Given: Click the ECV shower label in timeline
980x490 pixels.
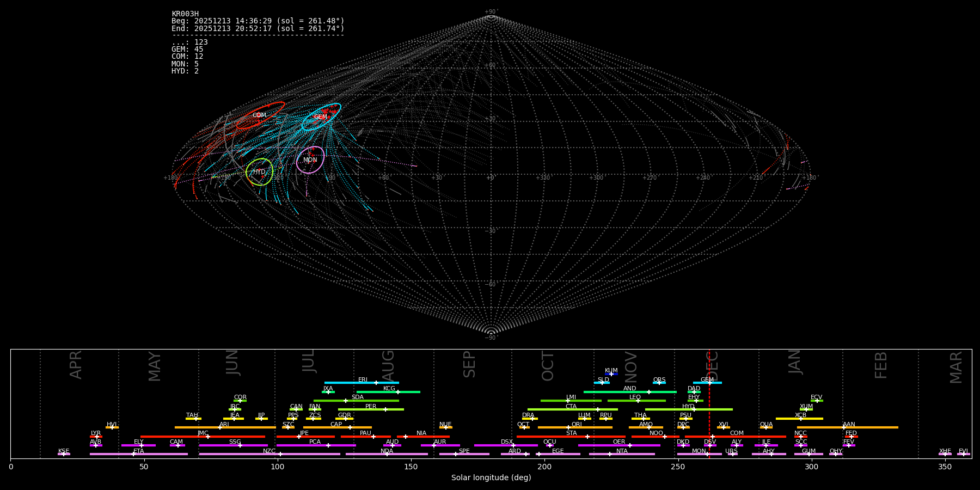Looking at the screenshot, I should pyautogui.click(x=816, y=397).
